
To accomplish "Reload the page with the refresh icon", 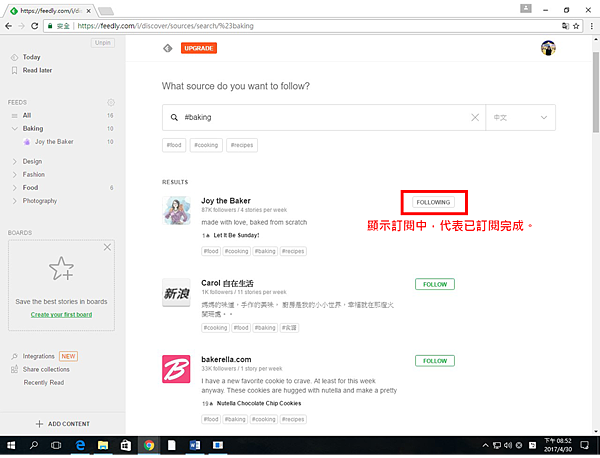I will [x=34, y=26].
